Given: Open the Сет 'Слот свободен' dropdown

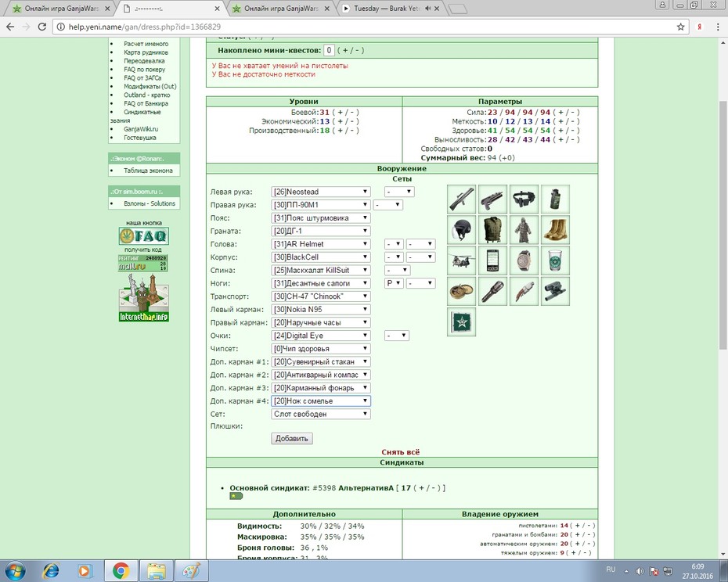Looking at the screenshot, I should [x=321, y=414].
